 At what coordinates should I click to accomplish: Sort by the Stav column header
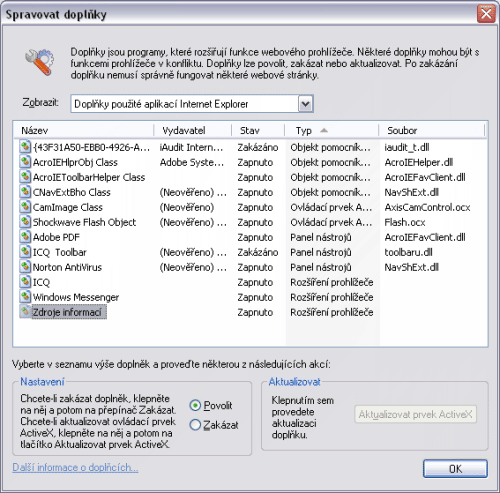click(x=258, y=130)
